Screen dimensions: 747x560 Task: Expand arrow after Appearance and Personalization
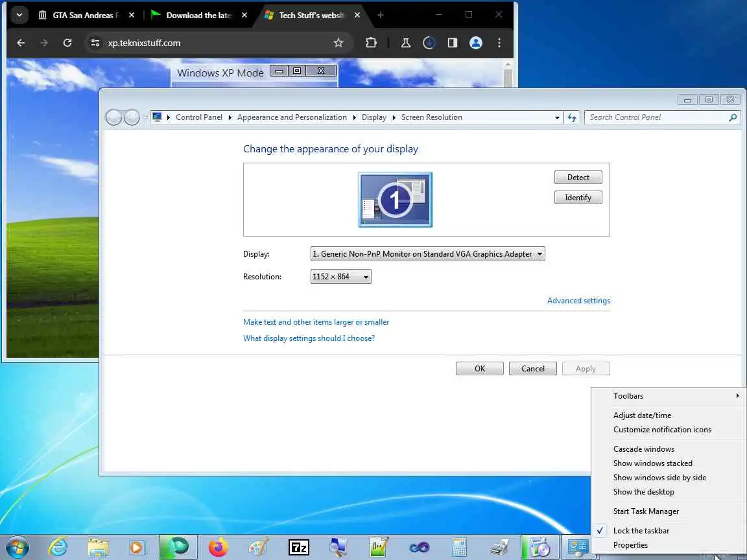tap(354, 117)
